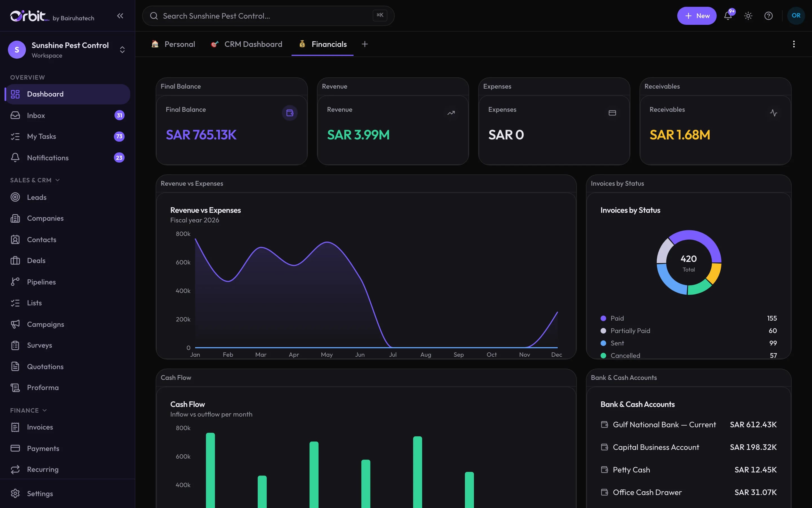This screenshot has width=812, height=508.
Task: Click the SAR 0 expenses value
Action: point(506,135)
